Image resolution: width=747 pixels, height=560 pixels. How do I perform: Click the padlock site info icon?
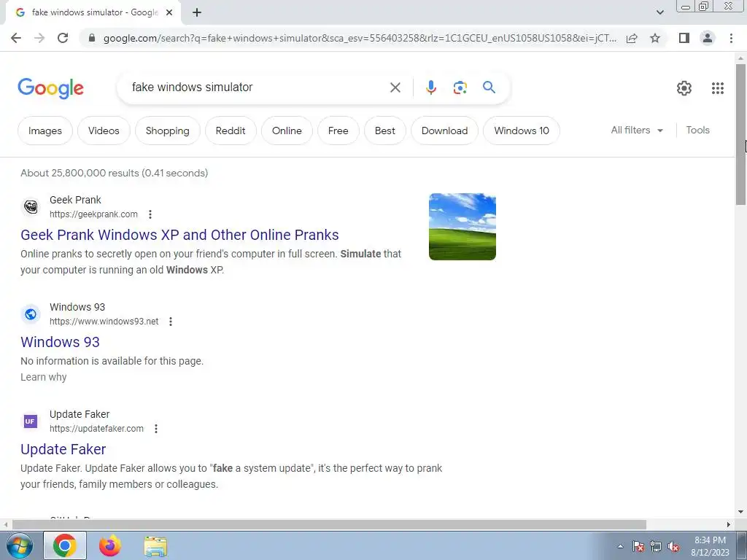92,38
